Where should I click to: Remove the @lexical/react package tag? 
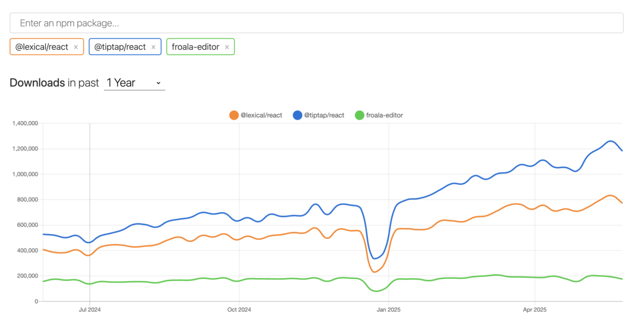coord(76,47)
